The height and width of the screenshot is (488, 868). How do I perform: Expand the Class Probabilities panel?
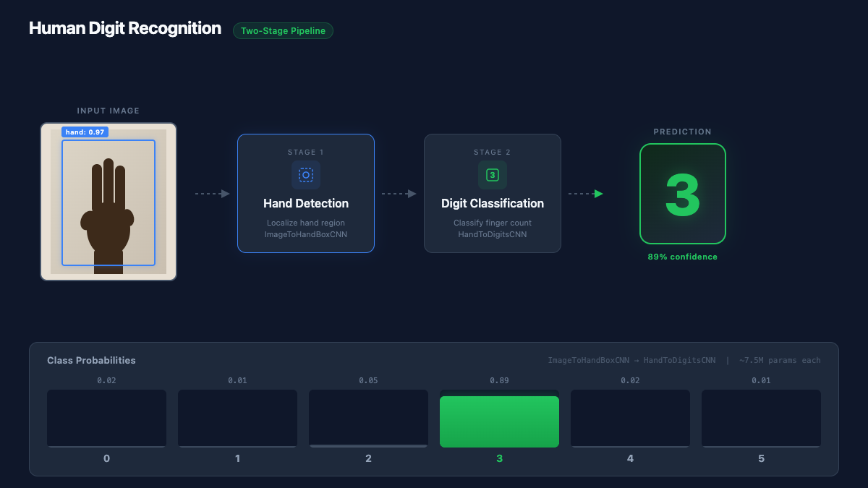coord(91,360)
